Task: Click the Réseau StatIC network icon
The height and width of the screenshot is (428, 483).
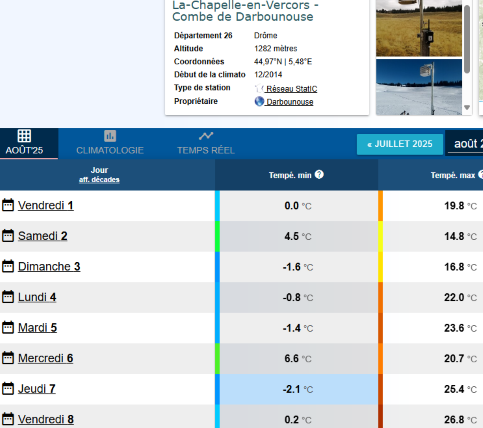Action: click(x=259, y=88)
